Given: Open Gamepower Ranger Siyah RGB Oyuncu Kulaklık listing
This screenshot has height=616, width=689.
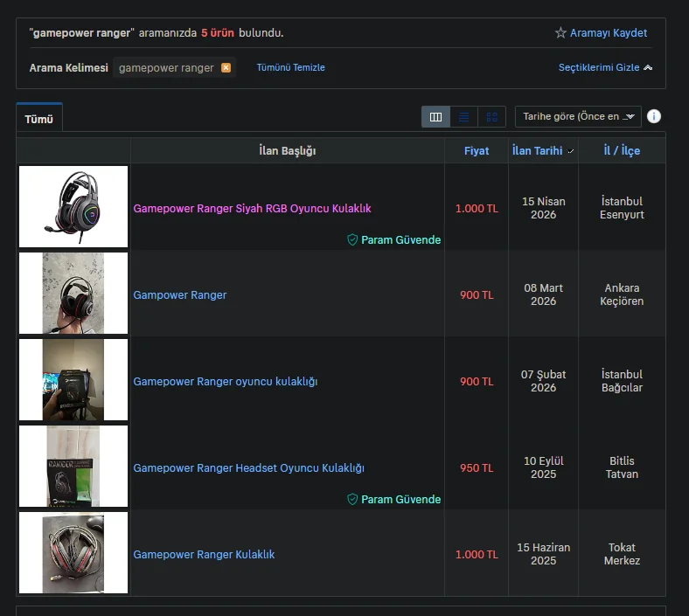Looking at the screenshot, I should tap(252, 209).
